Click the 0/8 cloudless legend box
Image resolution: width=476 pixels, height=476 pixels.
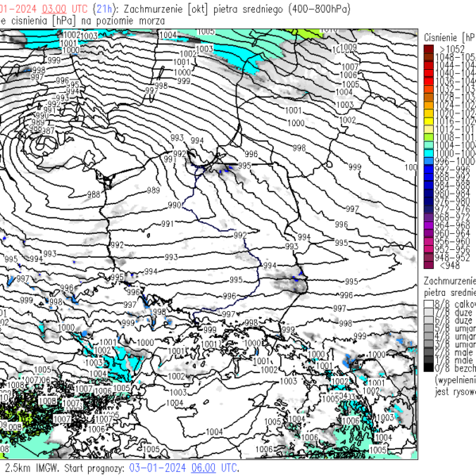pos(430,367)
